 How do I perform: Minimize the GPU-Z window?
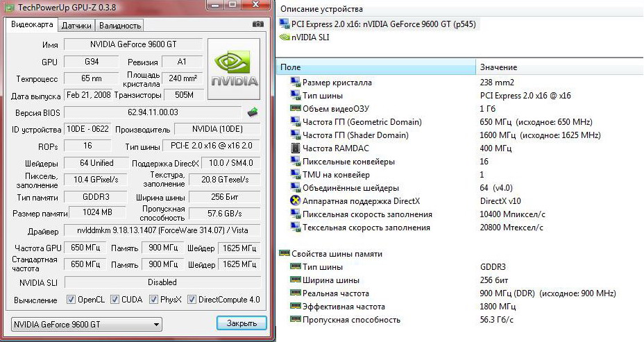click(x=216, y=5)
